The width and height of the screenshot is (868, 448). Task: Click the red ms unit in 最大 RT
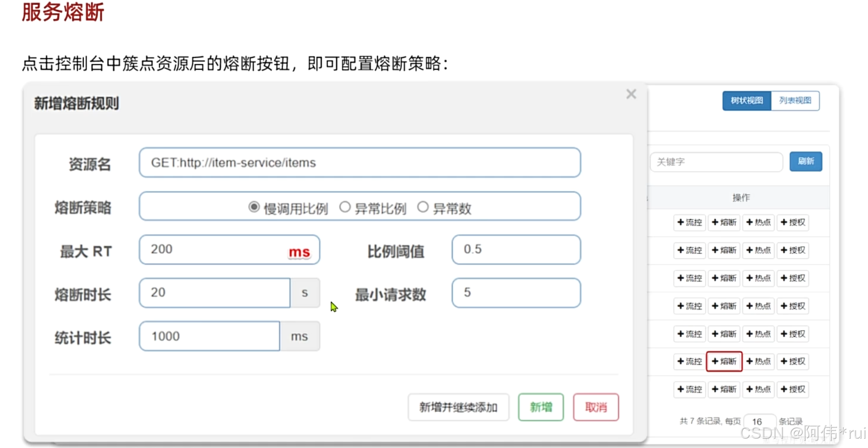click(x=299, y=252)
